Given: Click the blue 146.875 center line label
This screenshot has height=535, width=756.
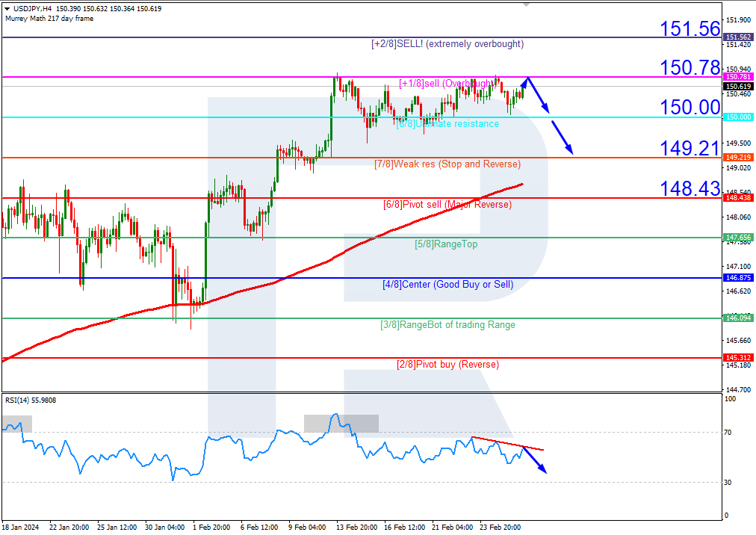Looking at the screenshot, I should coord(737,278).
